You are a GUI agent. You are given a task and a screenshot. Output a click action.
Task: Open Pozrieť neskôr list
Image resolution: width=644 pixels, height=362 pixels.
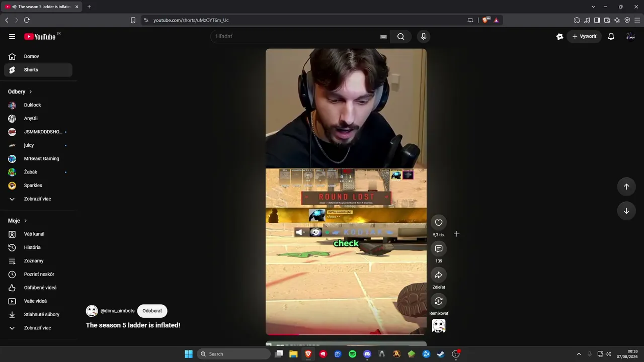pos(38,274)
